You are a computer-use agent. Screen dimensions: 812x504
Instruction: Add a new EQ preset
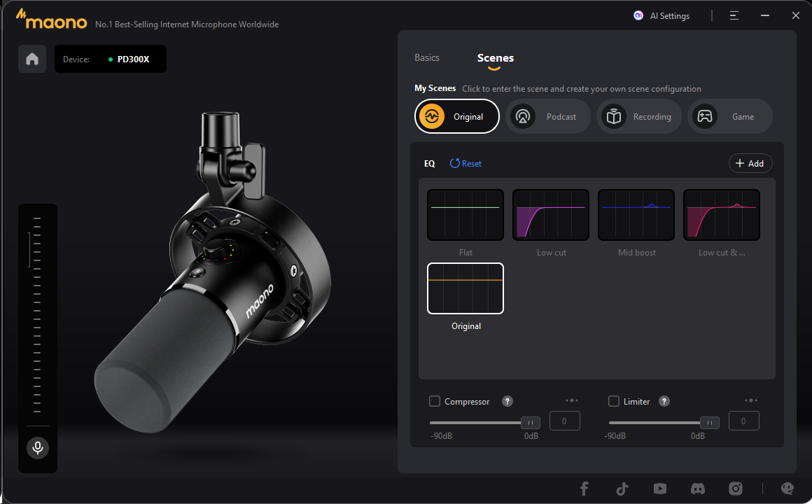750,163
